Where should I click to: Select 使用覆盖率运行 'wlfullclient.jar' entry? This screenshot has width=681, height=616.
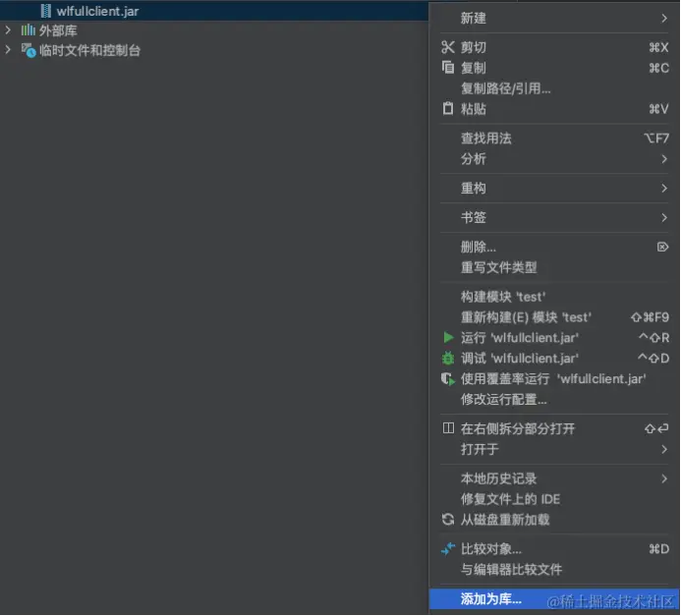[554, 379]
